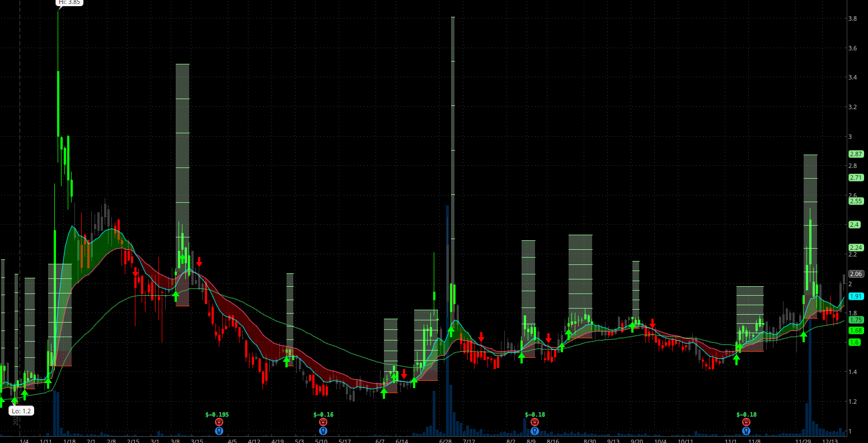Click the gray 2.06 last price bubble
The image size is (868, 443).
coord(856,274)
